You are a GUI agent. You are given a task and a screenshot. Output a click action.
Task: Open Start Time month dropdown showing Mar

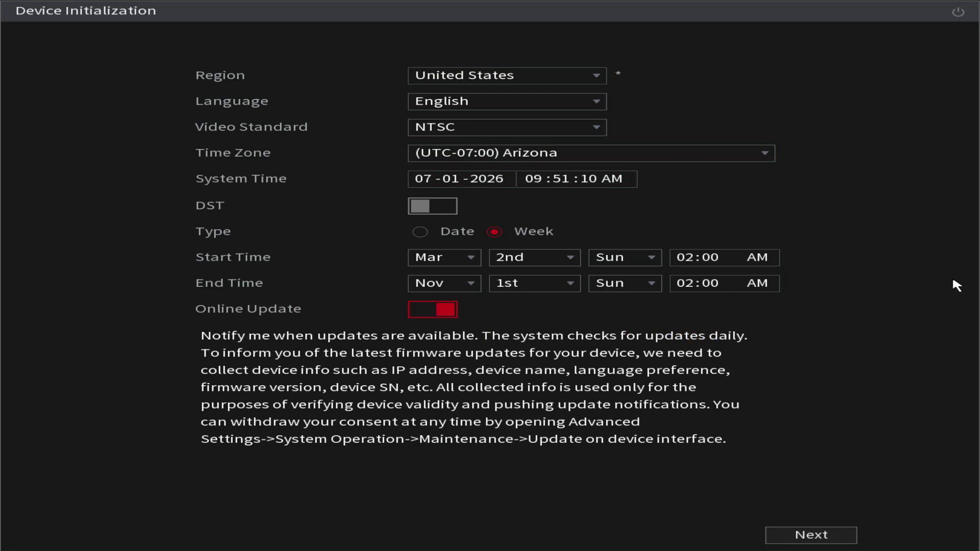pos(444,258)
